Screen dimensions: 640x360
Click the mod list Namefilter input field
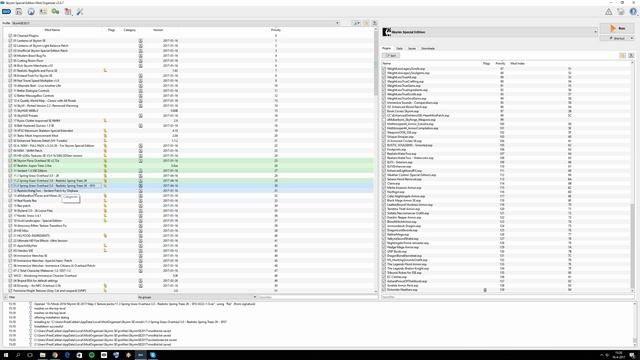click(x=318, y=297)
